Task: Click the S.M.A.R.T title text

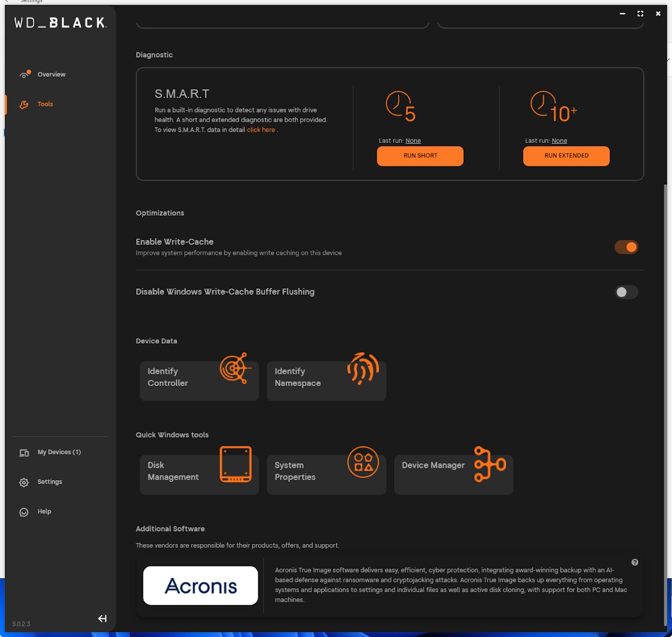Action: (182, 94)
